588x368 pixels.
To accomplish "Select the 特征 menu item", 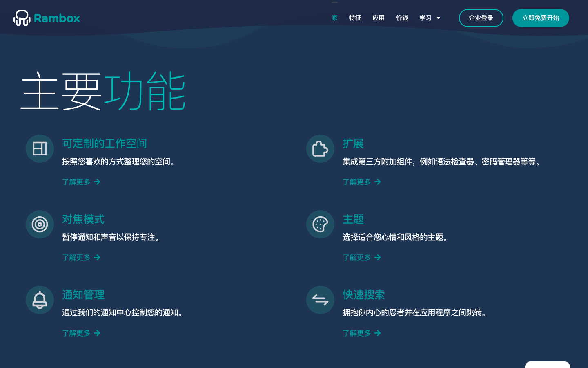I will (x=355, y=18).
